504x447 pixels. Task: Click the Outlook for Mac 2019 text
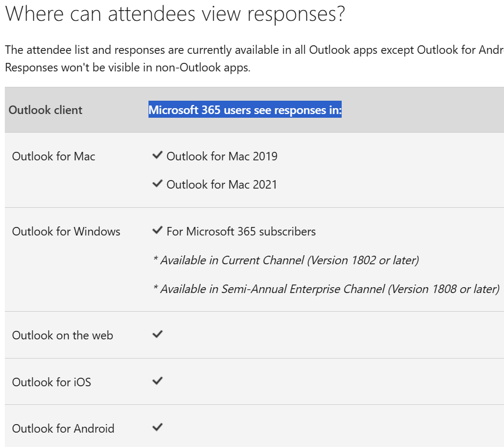[222, 157]
